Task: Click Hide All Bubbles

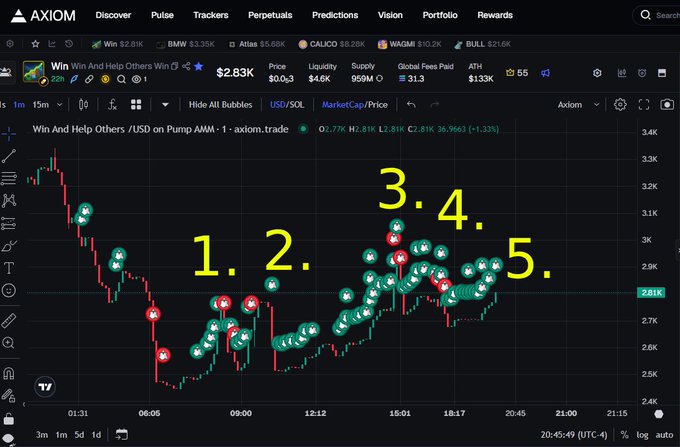Action: coord(220,104)
